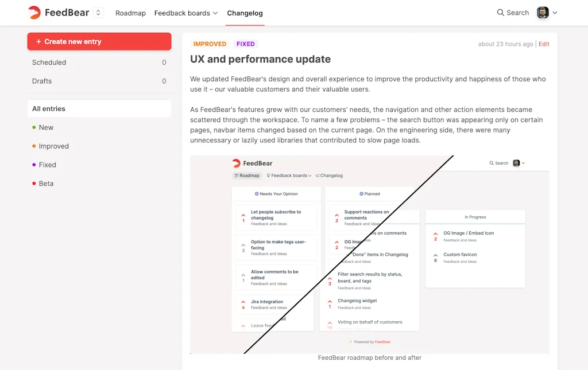Filter entries by red Beta label
The width and height of the screenshot is (588, 370).
(46, 184)
